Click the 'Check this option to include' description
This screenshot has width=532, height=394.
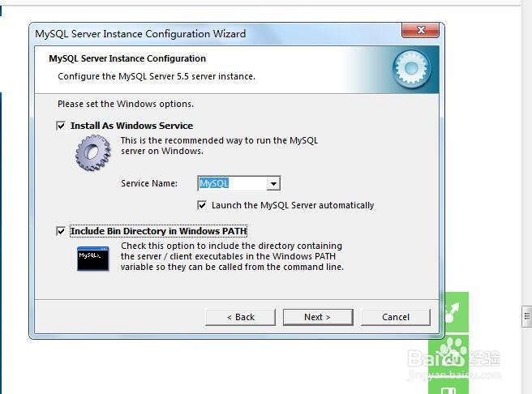[232, 256]
